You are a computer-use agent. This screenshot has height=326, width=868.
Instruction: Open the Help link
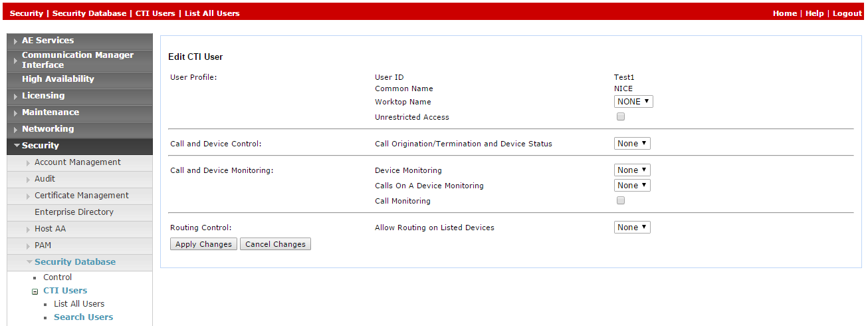[x=814, y=13]
